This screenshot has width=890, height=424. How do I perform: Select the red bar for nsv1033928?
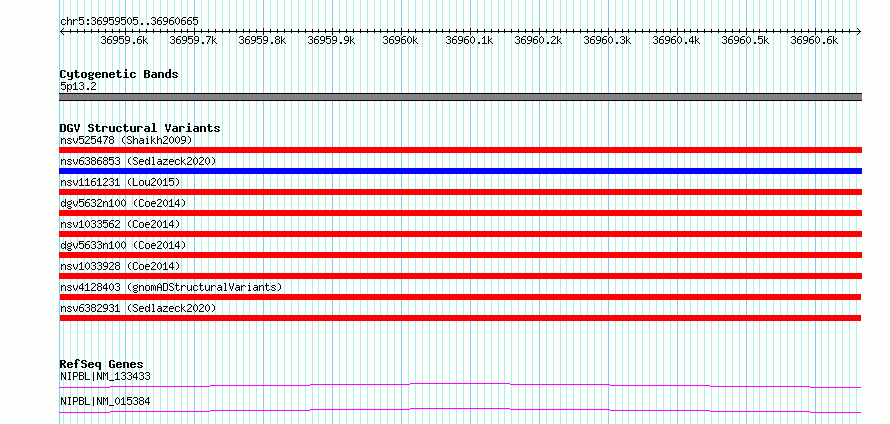(461, 276)
